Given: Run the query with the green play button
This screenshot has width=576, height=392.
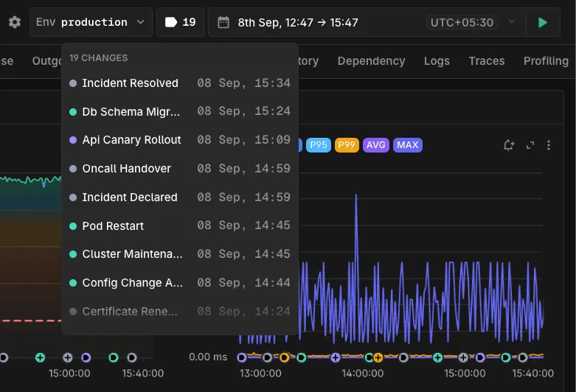Looking at the screenshot, I should (x=543, y=22).
